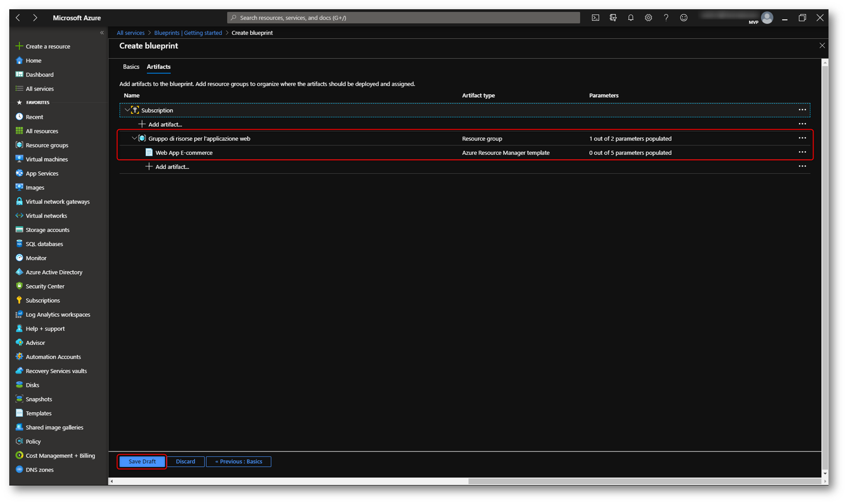The image size is (847, 504).
Task: Open Log Analytics workspaces in the sidebar
Action: coord(58,314)
